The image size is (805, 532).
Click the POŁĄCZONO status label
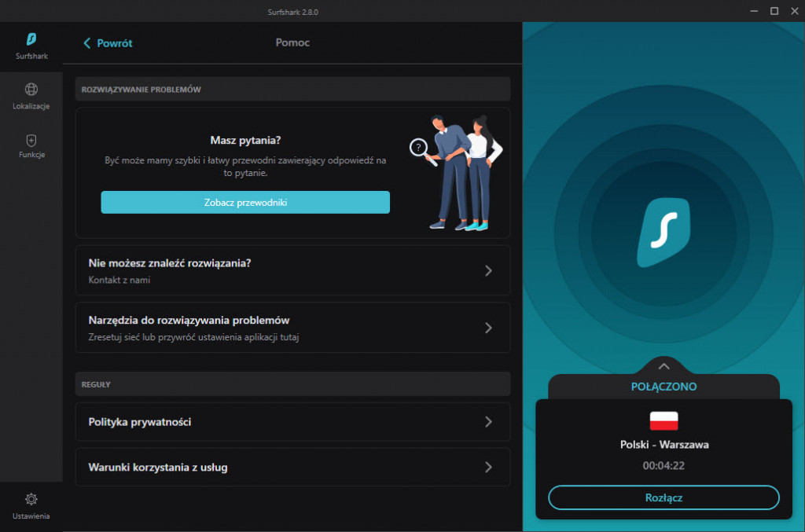click(x=663, y=387)
